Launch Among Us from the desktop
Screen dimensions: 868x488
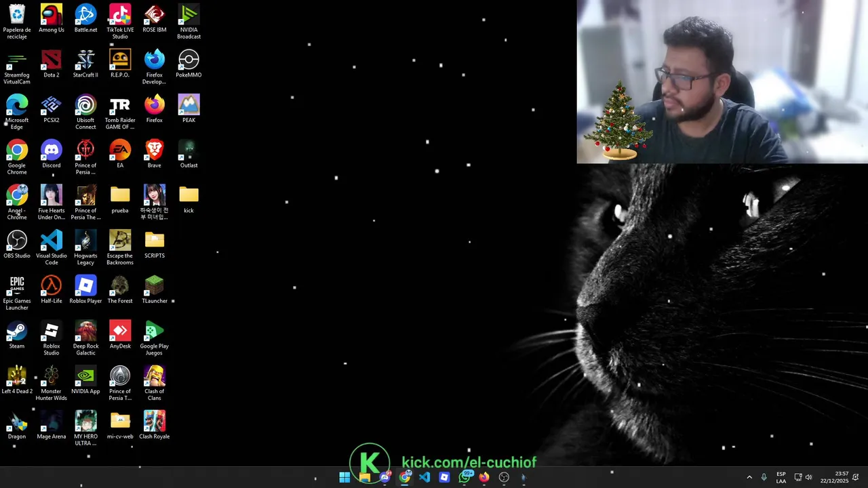tap(52, 18)
